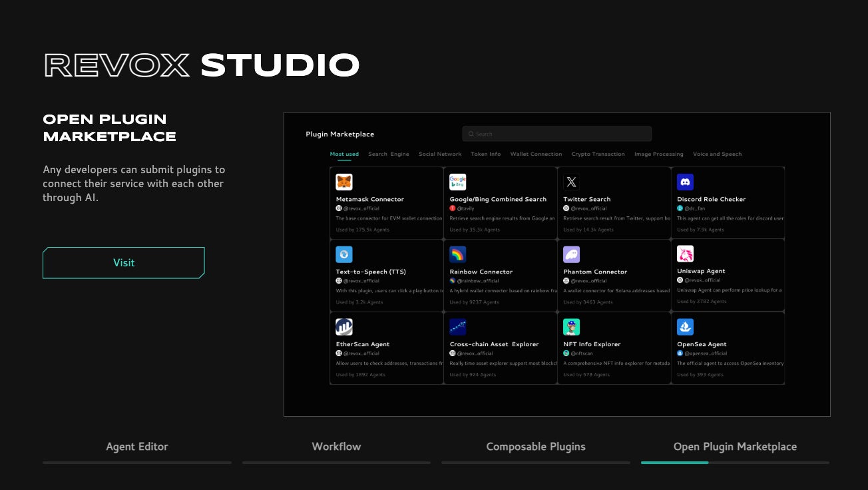This screenshot has width=868, height=490.
Task: Click "Used by 35.3k Agents" text
Action: pyautogui.click(x=475, y=230)
